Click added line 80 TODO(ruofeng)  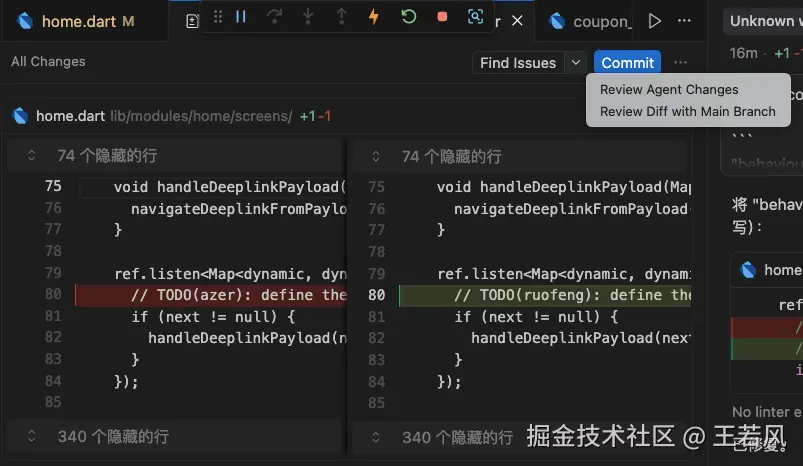[x=545, y=295]
